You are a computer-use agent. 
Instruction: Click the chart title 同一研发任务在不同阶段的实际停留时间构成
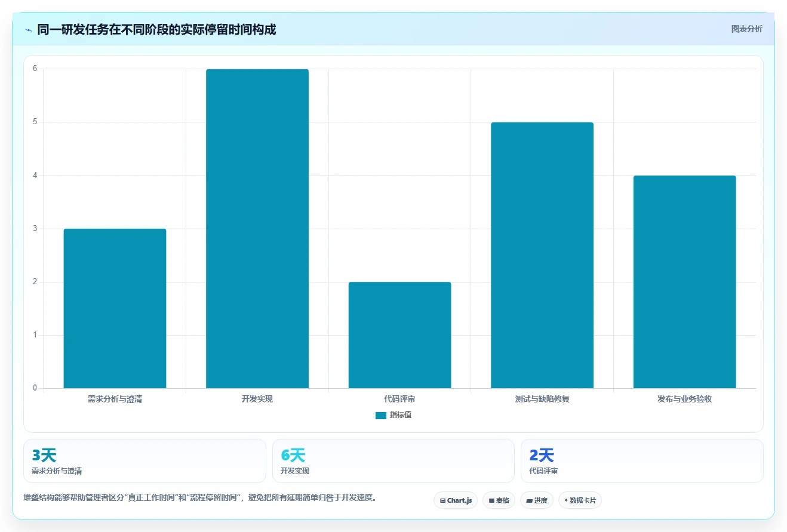(156, 30)
